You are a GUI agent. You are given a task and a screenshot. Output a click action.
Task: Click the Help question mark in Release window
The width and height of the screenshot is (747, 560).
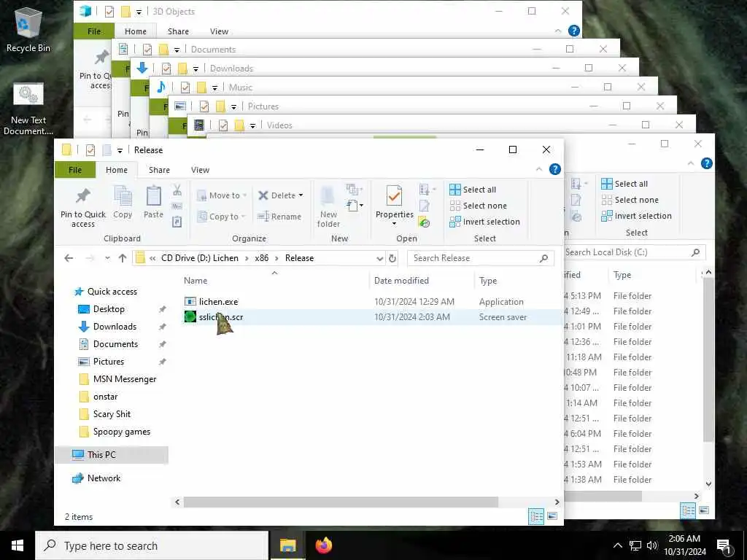point(554,169)
